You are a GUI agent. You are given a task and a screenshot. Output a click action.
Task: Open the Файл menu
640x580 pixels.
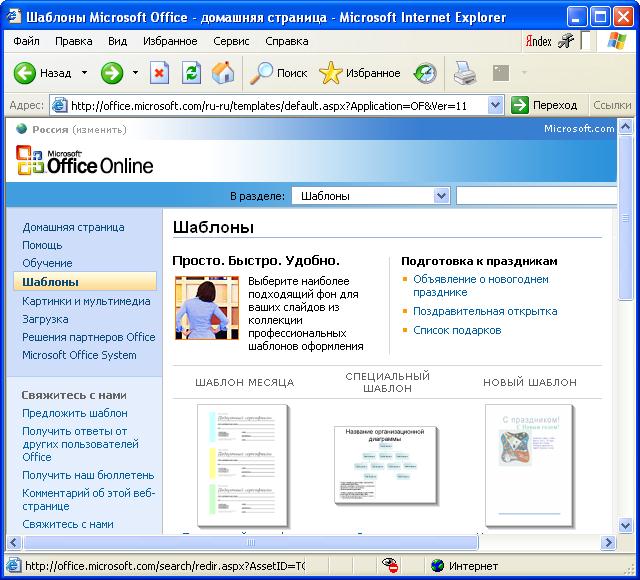(x=26, y=41)
